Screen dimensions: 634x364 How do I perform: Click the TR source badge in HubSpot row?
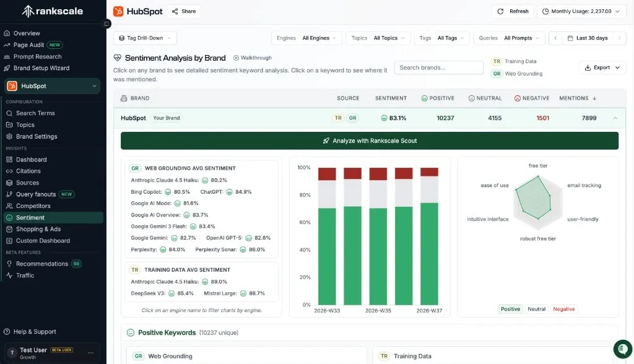point(338,118)
